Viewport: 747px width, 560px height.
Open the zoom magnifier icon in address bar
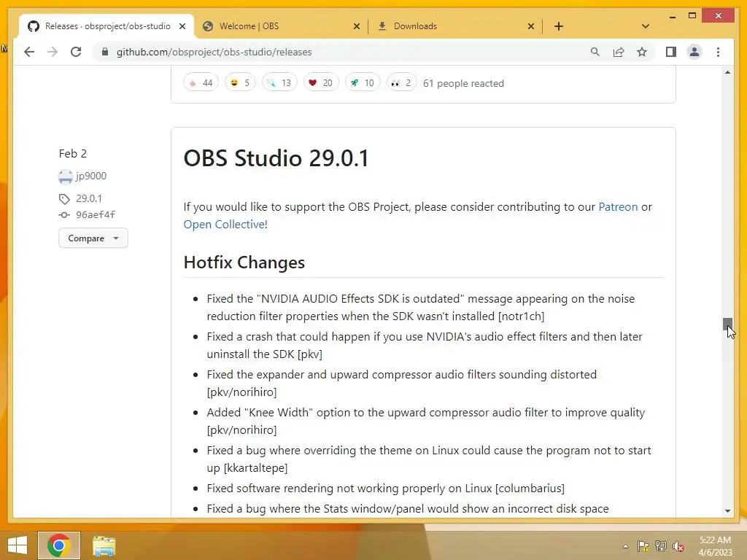[x=595, y=52]
